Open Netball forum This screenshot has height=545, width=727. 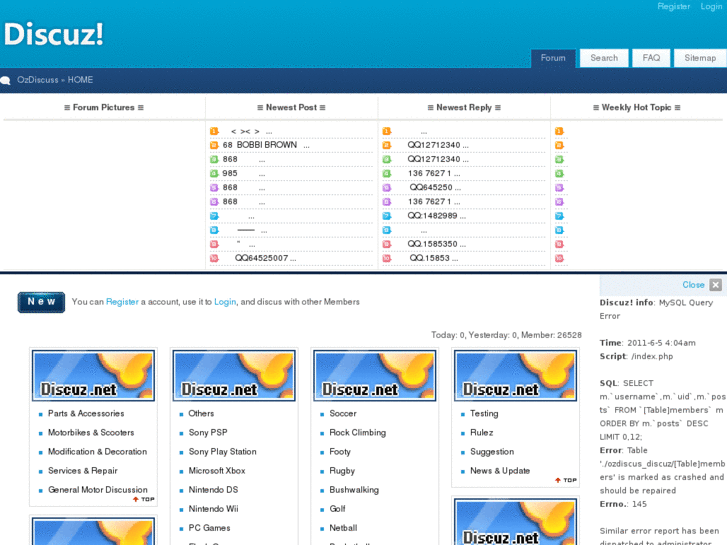343,527
